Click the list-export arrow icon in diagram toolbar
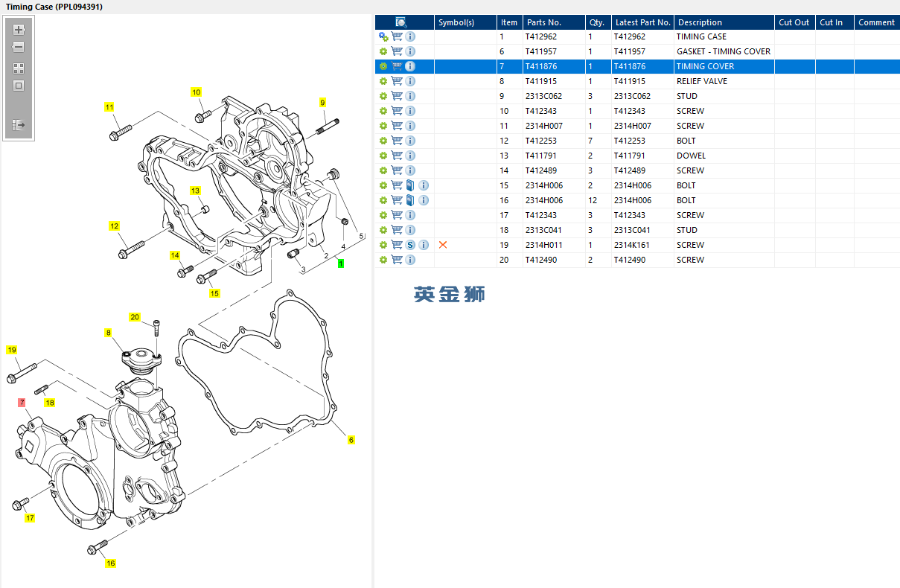The width and height of the screenshot is (900, 588). coord(19,125)
